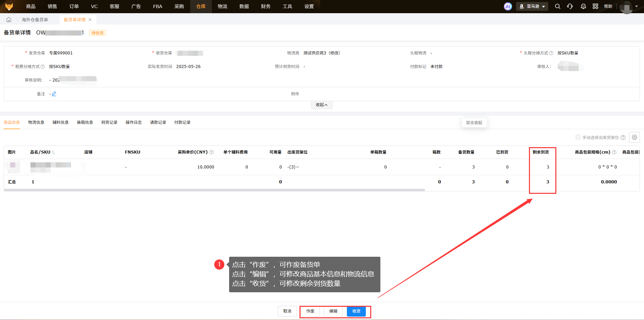Enable 手动选择出库货架位 checkbox
This screenshot has width=644, height=320.
tap(578, 137)
